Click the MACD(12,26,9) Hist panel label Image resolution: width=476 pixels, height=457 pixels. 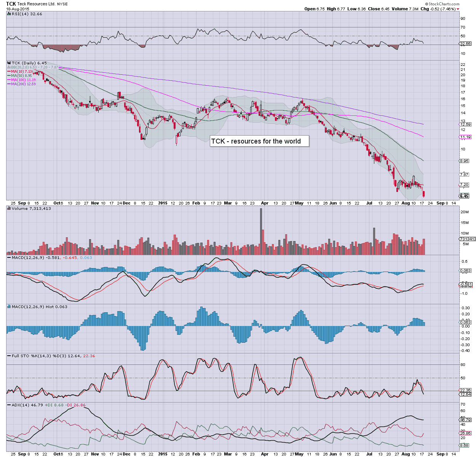pyautogui.click(x=40, y=307)
